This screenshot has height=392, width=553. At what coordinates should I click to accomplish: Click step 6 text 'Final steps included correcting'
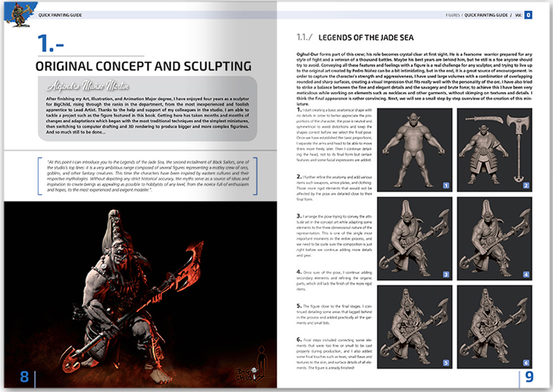click(x=335, y=353)
